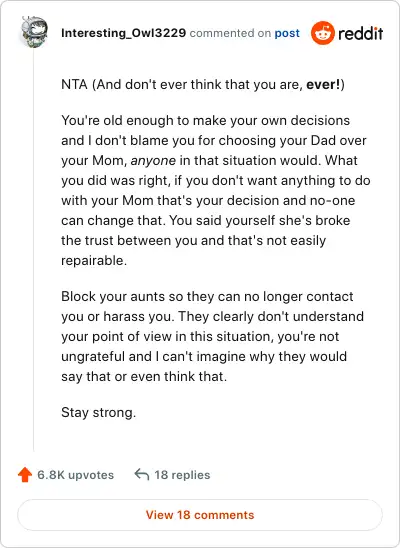This screenshot has height=548, width=400.
Task: Click the "You're old enough" paragraph
Action: (x=216, y=190)
